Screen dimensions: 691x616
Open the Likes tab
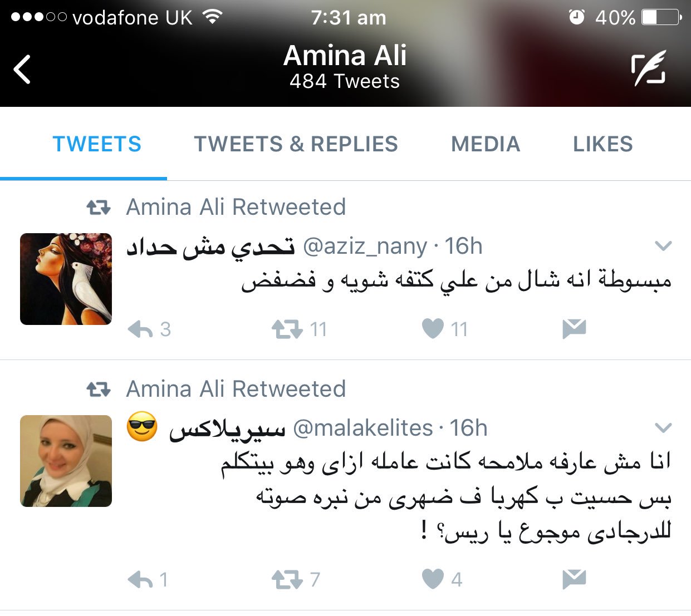pos(603,144)
